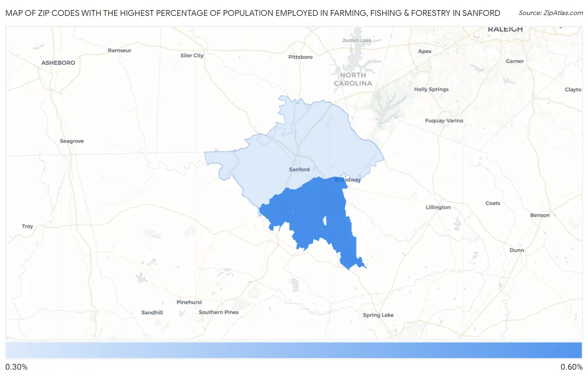The height and width of the screenshot is (376, 588).
Task: Click the Dunn label
Action: pos(516,250)
